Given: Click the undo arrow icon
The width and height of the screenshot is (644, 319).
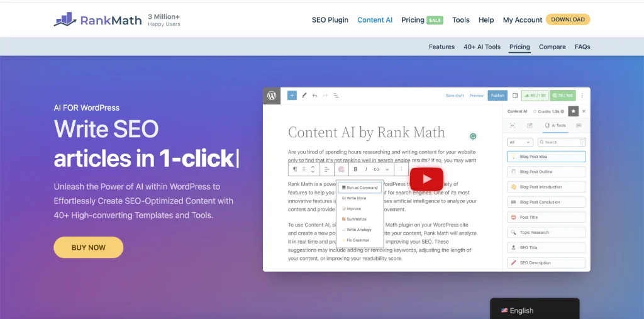Looking at the screenshot, I should [x=314, y=96].
